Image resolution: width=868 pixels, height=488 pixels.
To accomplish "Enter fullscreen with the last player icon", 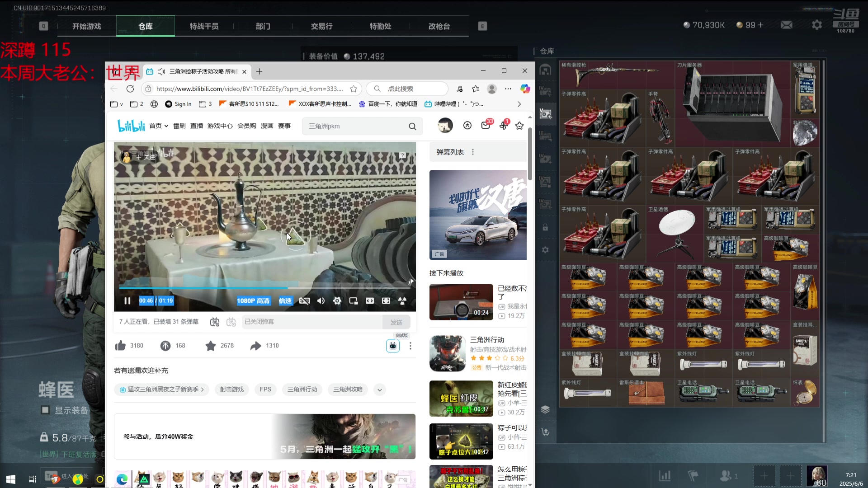I will click(402, 301).
